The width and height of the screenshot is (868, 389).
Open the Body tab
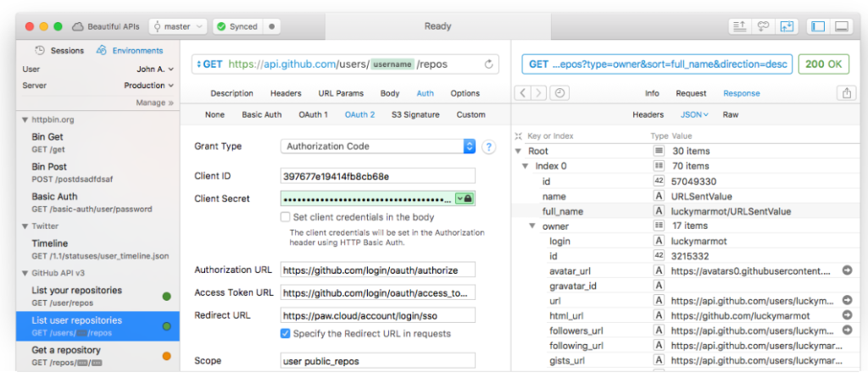point(390,93)
